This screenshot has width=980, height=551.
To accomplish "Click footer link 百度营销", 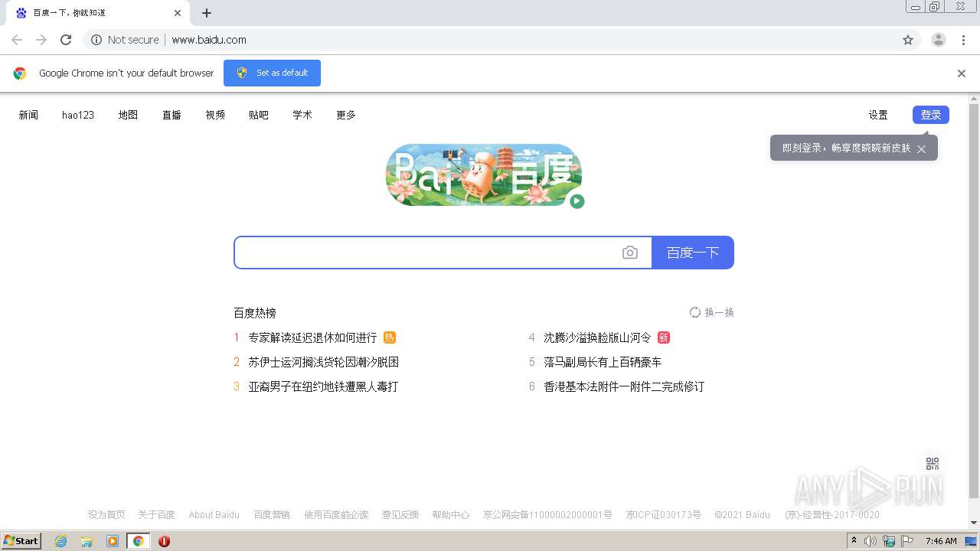I will 272,515.
